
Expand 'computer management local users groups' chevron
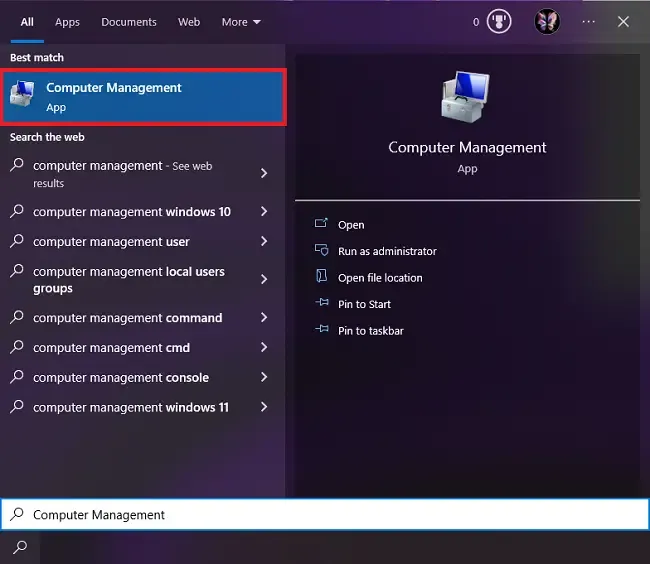pos(264,279)
